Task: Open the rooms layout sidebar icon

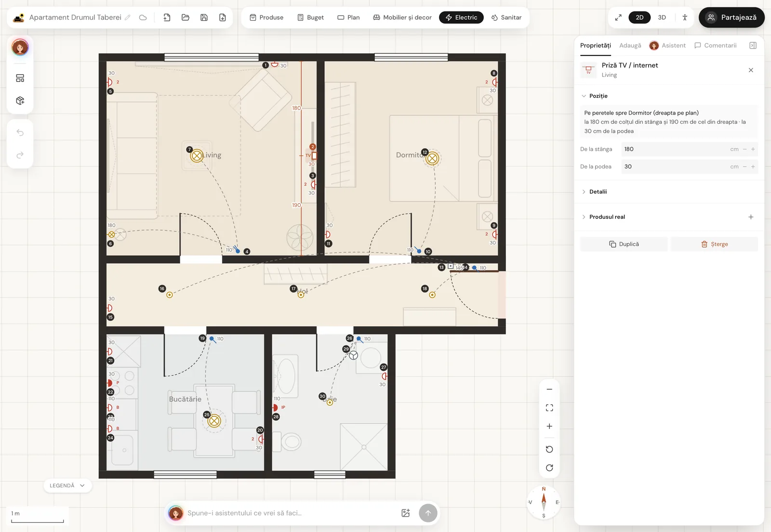Action: [x=20, y=78]
